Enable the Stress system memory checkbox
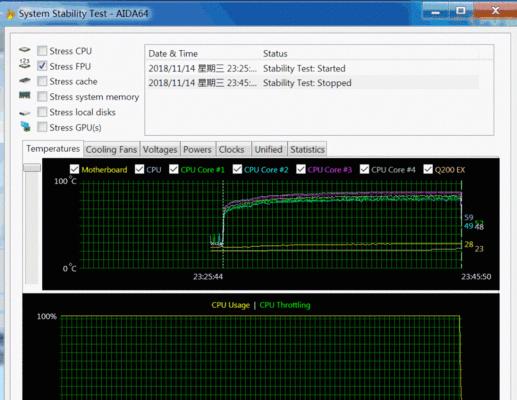 [x=42, y=96]
